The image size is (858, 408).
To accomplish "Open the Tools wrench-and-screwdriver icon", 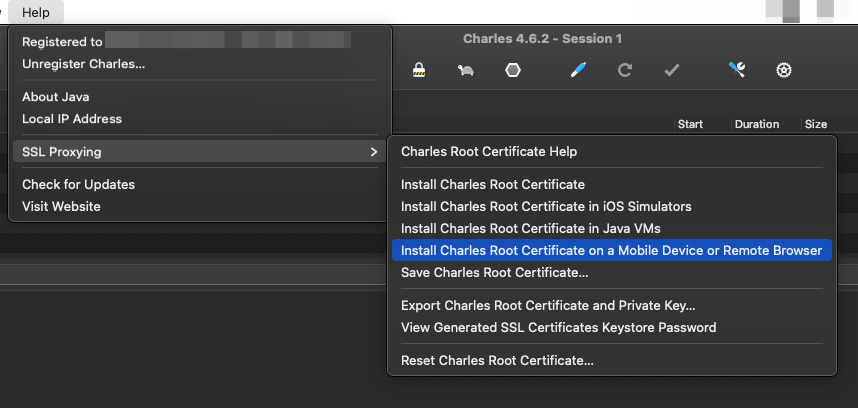I will coord(737,70).
